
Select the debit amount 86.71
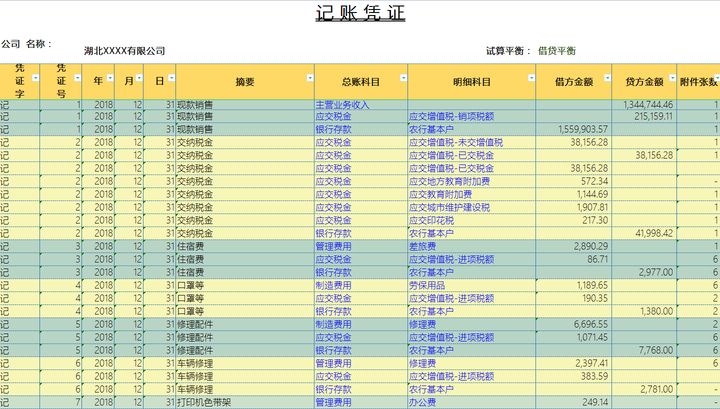coord(574,259)
